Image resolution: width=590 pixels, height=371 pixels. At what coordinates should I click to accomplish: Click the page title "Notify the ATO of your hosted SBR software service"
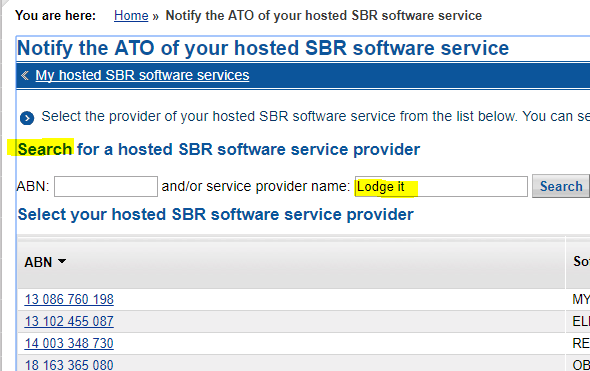coord(263,48)
